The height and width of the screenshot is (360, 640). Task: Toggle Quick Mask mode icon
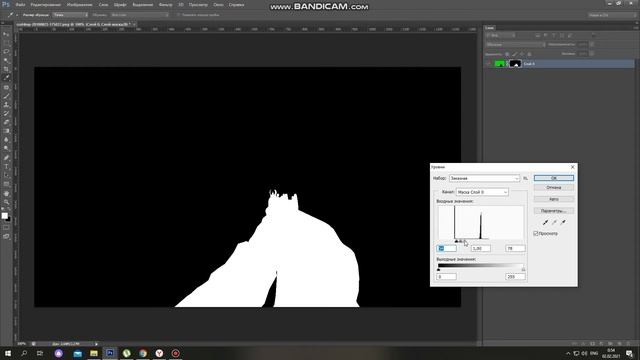[x=6, y=228]
